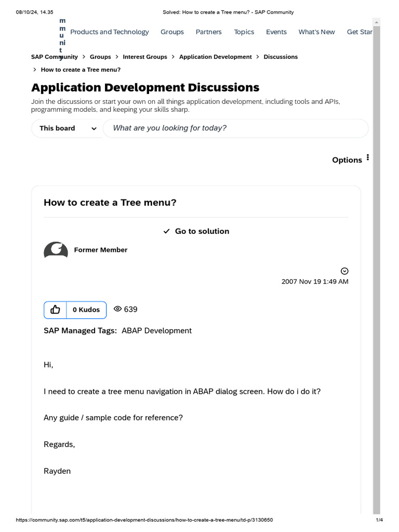Viewport: 399px width, 532px height.
Task: Open the Groups navigation menu
Action: [172, 32]
